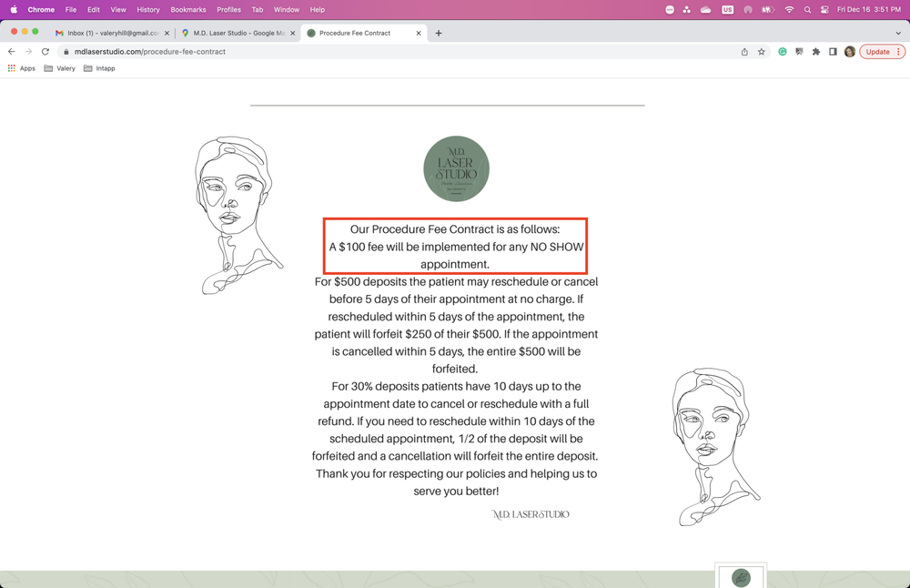Click the Grammarly extension icon

782,52
